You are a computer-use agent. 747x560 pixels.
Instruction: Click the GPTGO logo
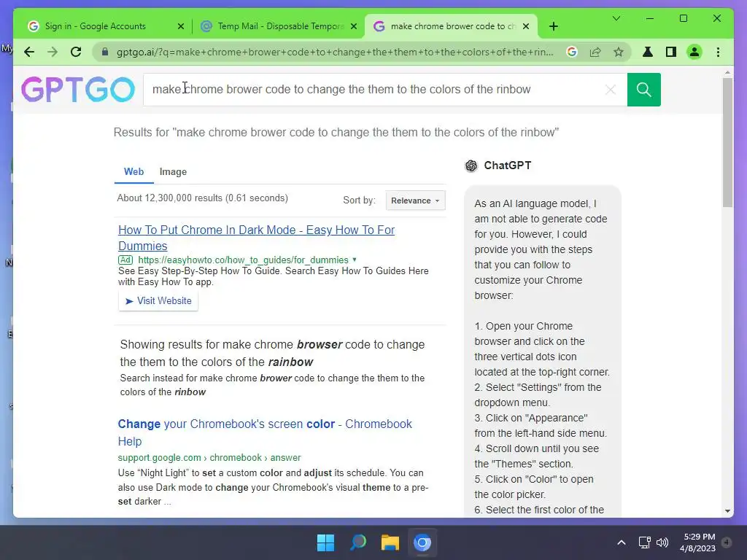pyautogui.click(x=78, y=90)
